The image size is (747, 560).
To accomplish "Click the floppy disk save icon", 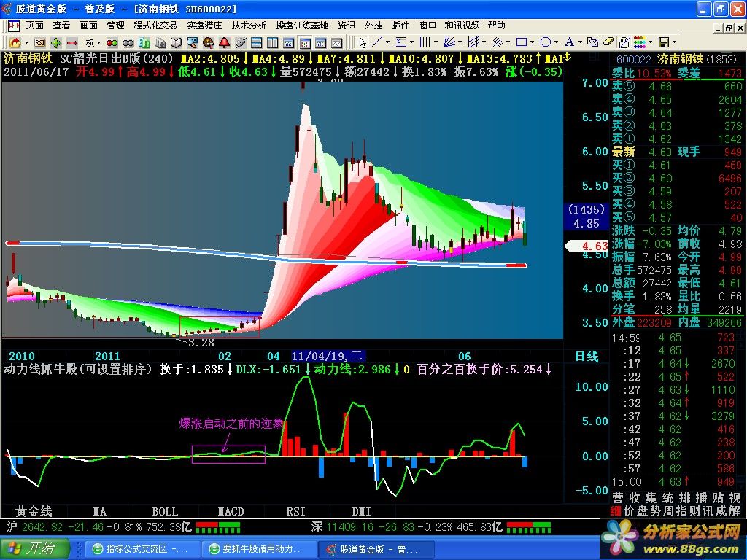I will coord(664,42).
